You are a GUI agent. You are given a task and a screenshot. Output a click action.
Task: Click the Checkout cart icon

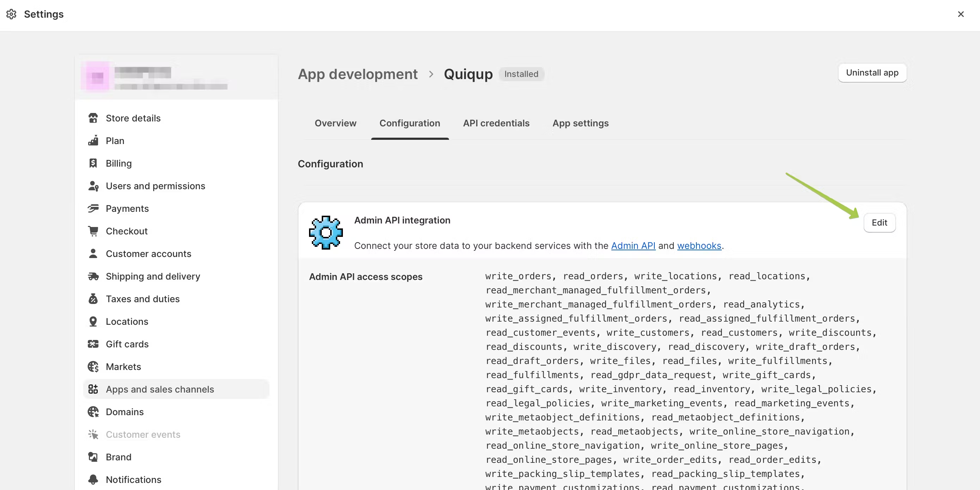click(x=93, y=231)
